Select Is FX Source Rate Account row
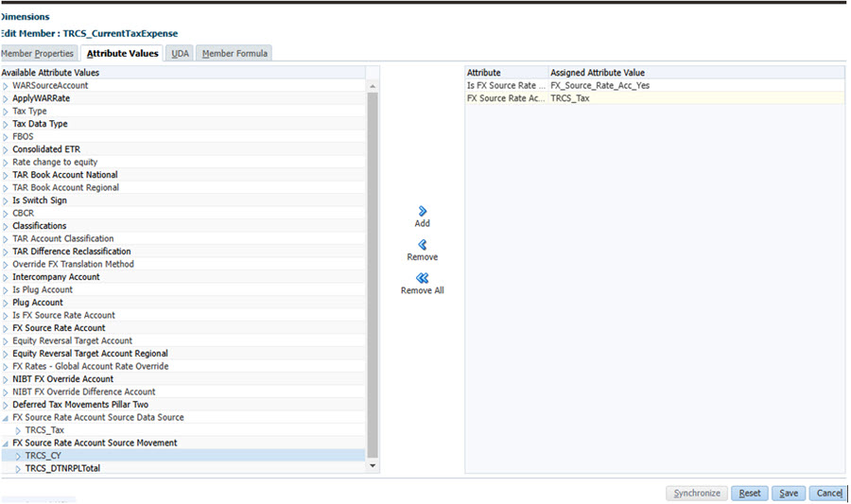 click(x=182, y=315)
